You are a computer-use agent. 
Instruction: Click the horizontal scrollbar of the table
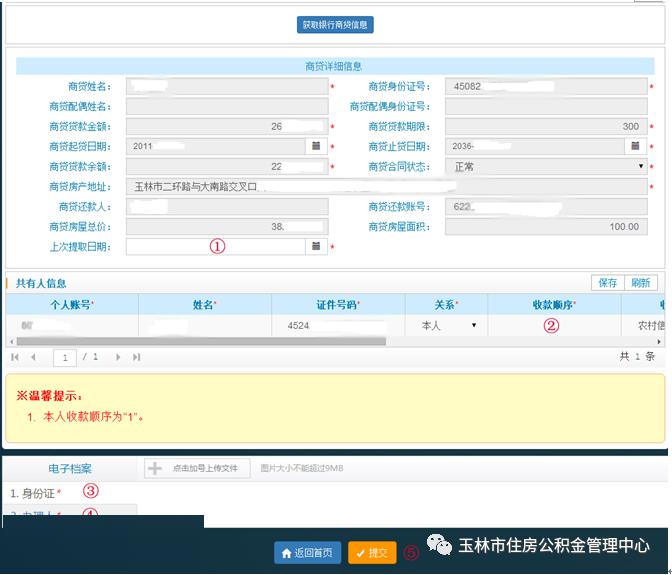click(x=201, y=341)
